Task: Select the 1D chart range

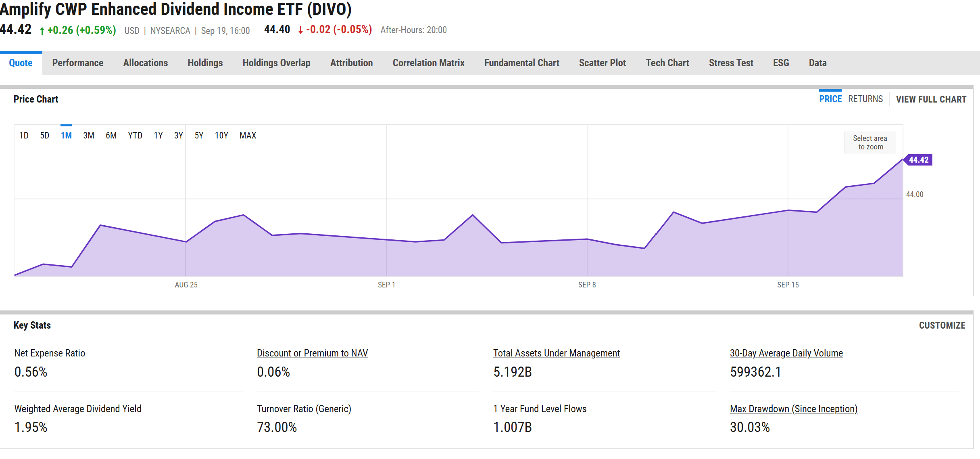Action: pyautogui.click(x=24, y=136)
